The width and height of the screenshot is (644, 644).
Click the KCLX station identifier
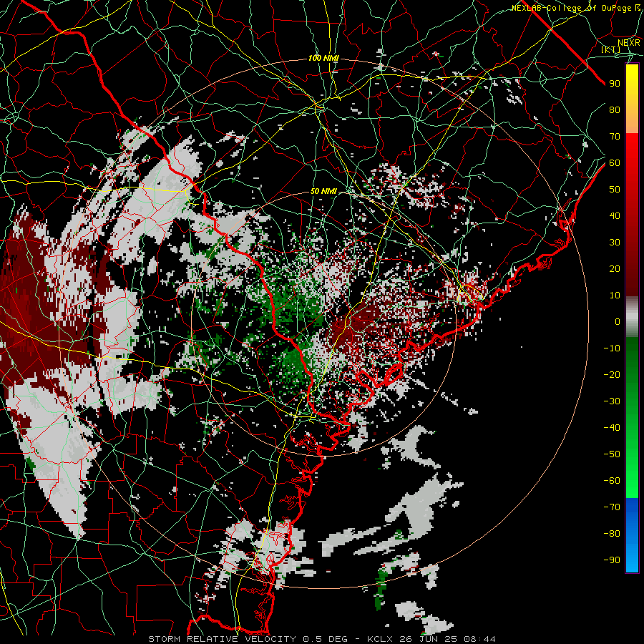point(379,639)
